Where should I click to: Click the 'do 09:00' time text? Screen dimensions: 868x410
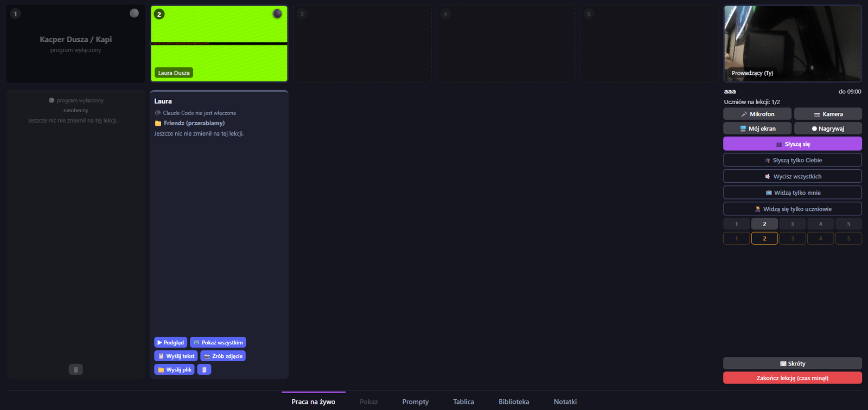coord(850,92)
